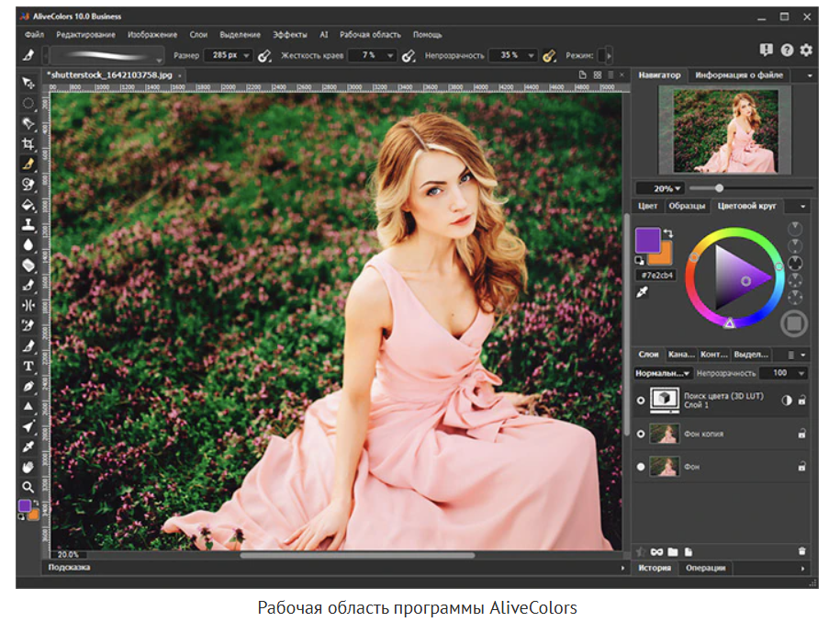Click the trash icon to delete layer
The image size is (840, 622).
802,551
